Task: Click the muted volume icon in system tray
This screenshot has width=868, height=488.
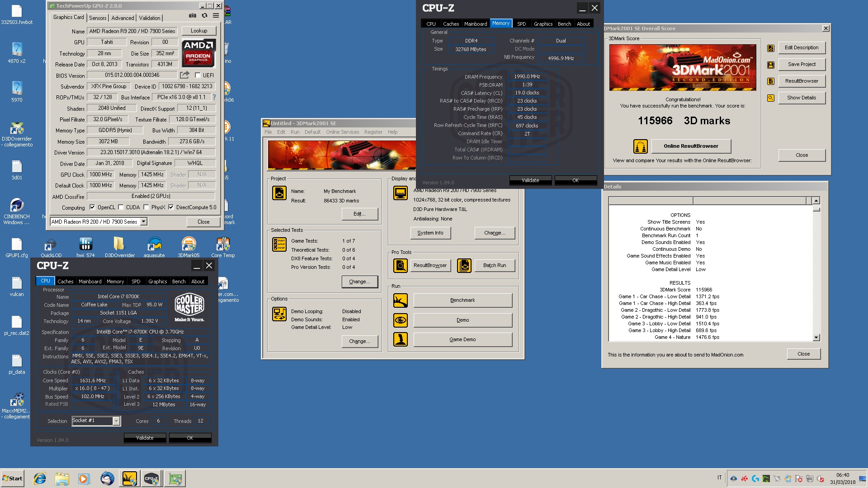Action: point(820,479)
